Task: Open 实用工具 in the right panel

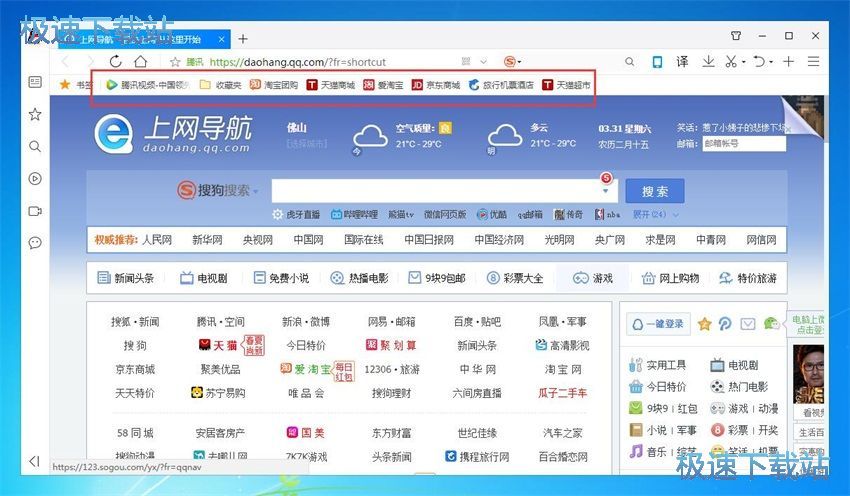Action: pyautogui.click(x=658, y=365)
